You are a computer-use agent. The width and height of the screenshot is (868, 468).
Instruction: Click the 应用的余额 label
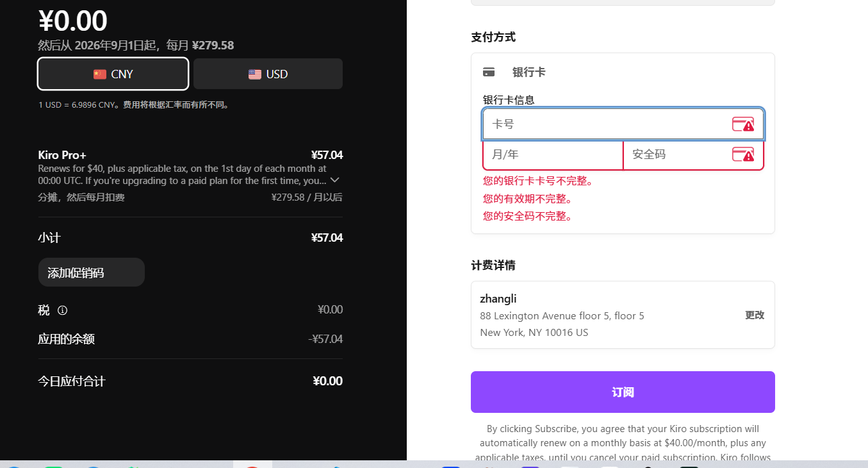(67, 339)
